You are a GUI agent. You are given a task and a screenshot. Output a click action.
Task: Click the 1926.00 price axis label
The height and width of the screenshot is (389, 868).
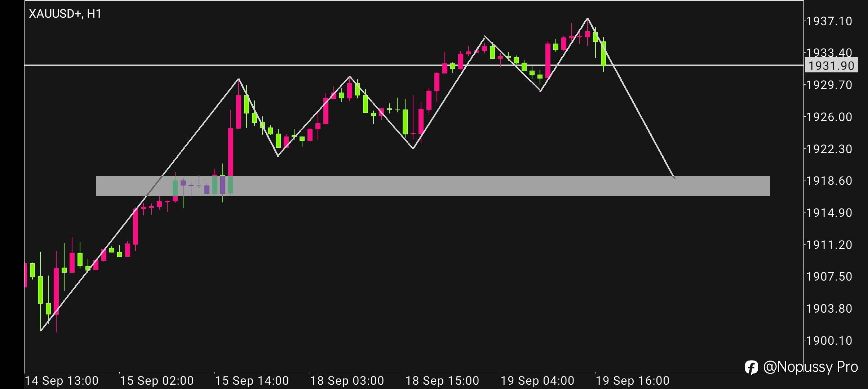829,117
